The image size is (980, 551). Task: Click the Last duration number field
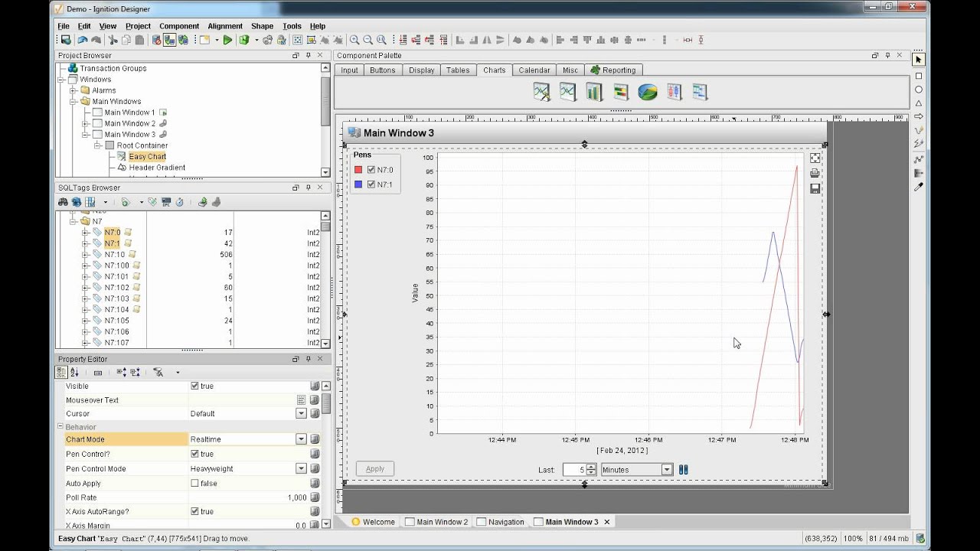574,470
